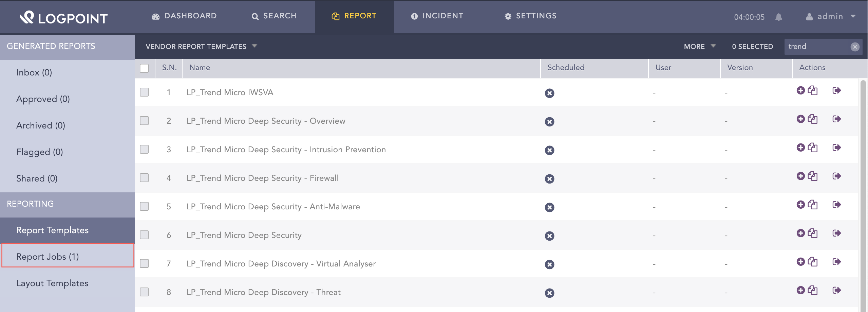Select the checkbox for LP_Trend Micro IWSVA

coord(144,92)
